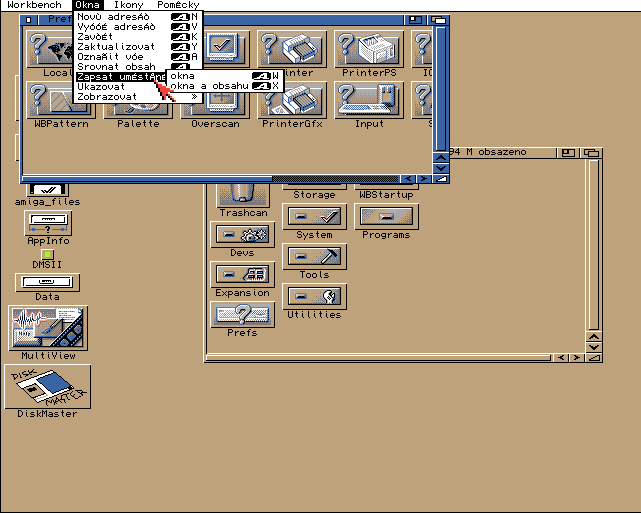Screen dimensions: 641x513
Task: Click Prefs window scroll-down arrow
Action: [x=441, y=166]
